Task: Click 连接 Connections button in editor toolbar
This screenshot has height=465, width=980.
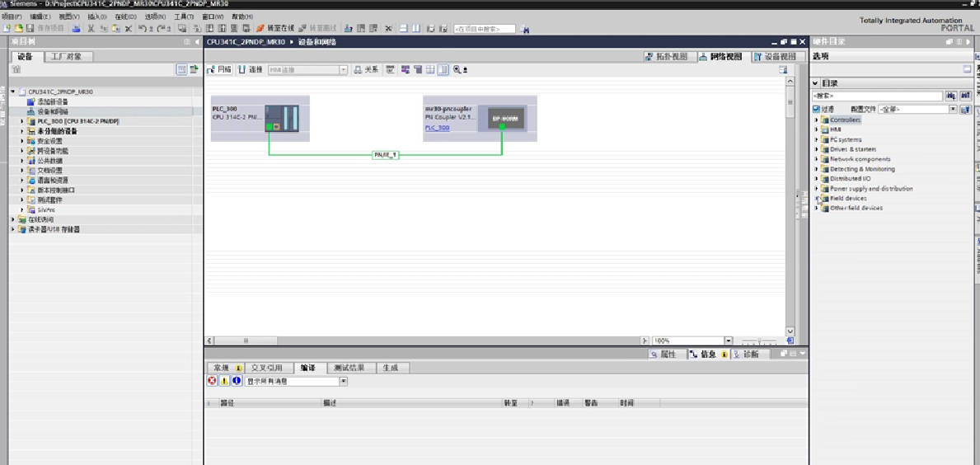Action: [x=250, y=69]
